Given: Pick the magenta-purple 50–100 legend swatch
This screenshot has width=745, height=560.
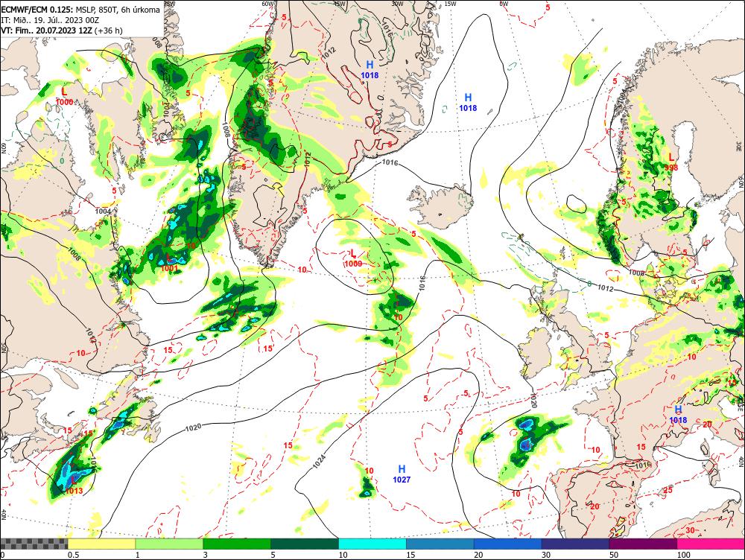Looking at the screenshot, I should tap(643, 544).
